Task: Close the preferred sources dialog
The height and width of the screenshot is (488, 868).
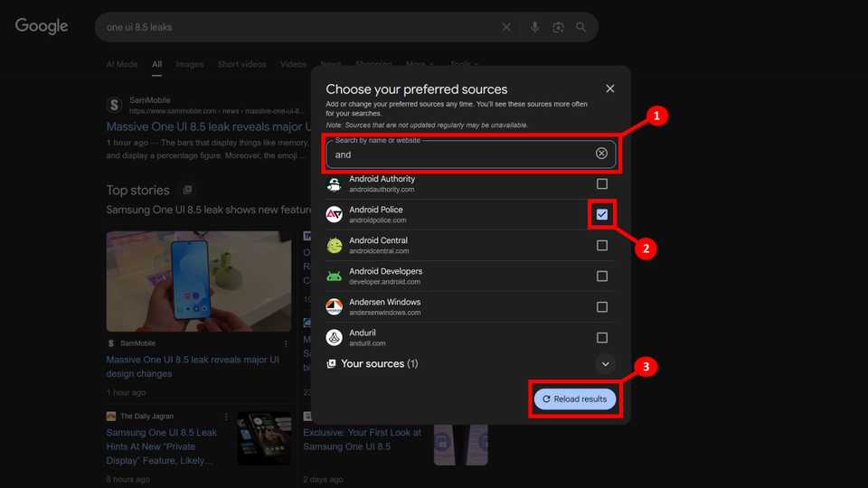Action: click(610, 89)
